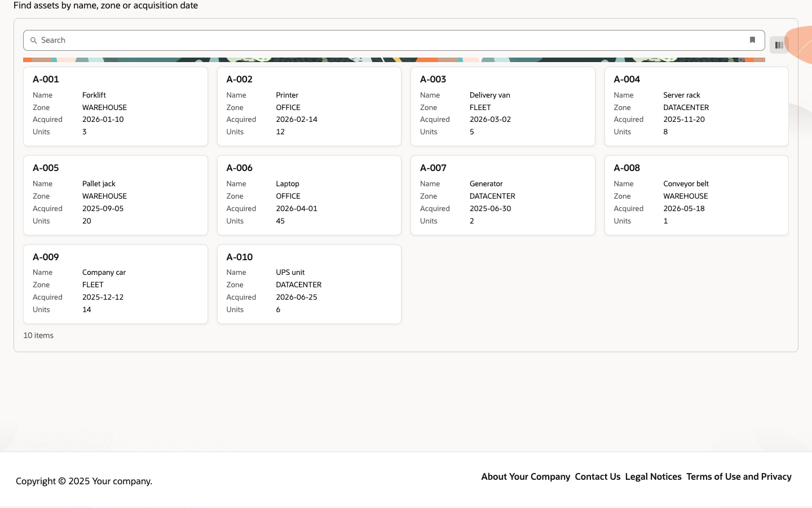
Task: Select the A-008 Conveyor belt card
Action: click(x=696, y=195)
